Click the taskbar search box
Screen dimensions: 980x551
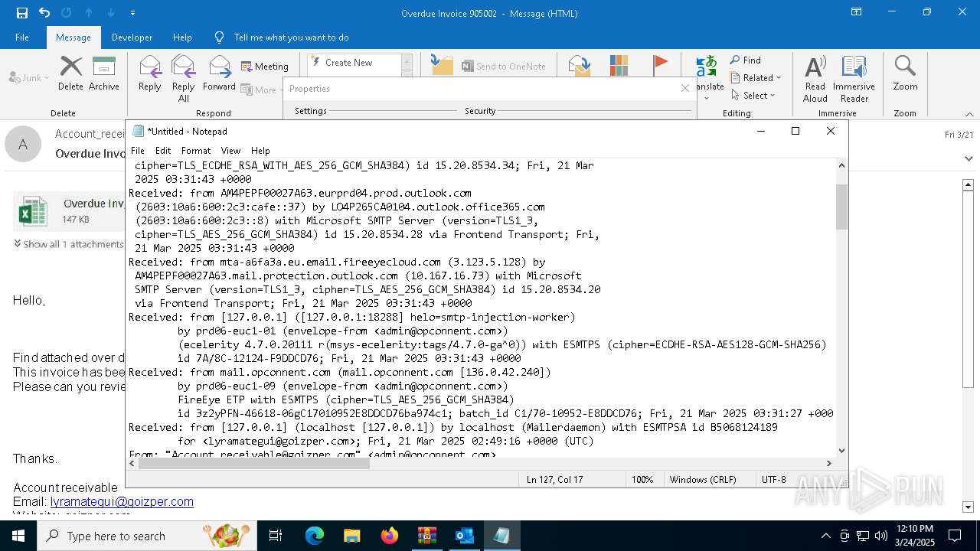(147, 536)
